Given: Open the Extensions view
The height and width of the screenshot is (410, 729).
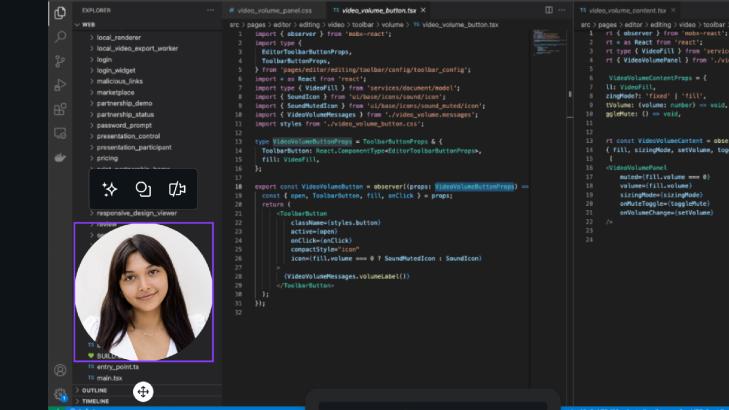Looking at the screenshot, I should 60,109.
